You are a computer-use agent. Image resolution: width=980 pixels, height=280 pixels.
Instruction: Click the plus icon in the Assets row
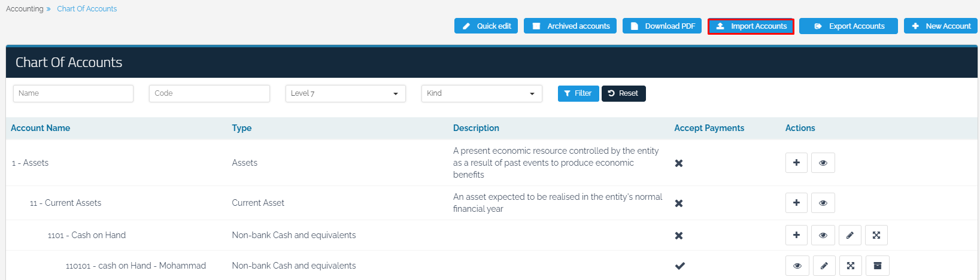click(x=796, y=163)
